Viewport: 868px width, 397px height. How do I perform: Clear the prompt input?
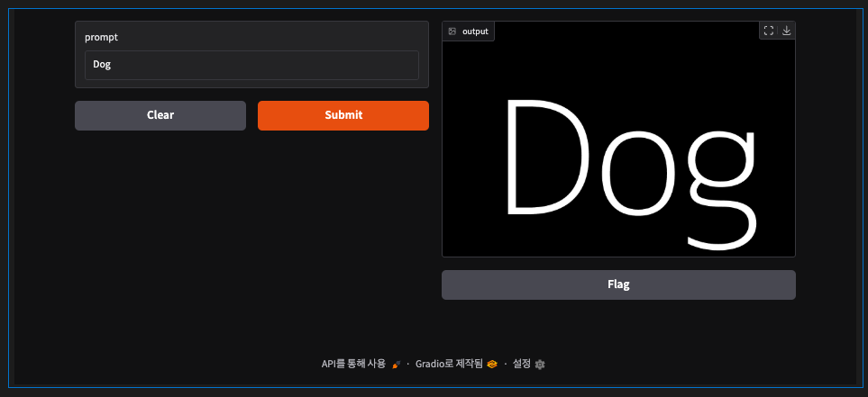[x=160, y=115]
